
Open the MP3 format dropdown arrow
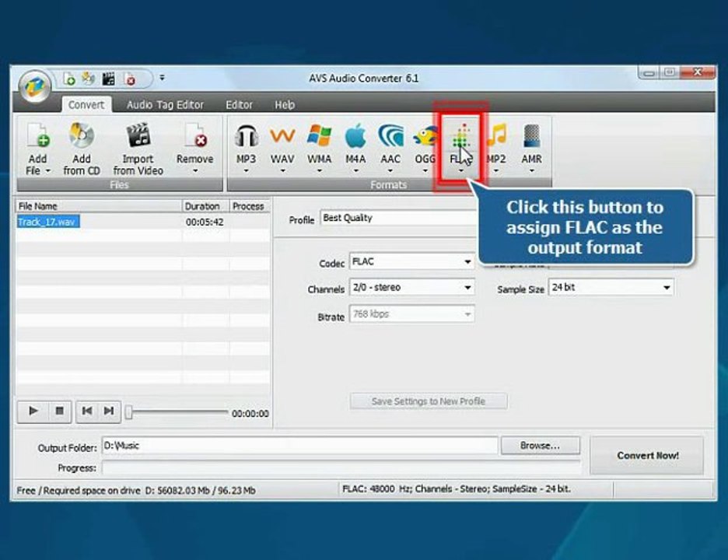point(246,171)
